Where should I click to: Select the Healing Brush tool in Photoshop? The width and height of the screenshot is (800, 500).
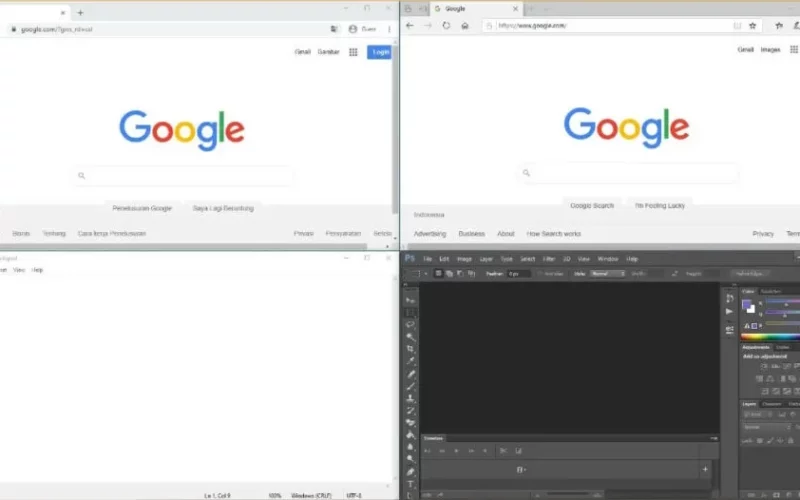click(410, 373)
